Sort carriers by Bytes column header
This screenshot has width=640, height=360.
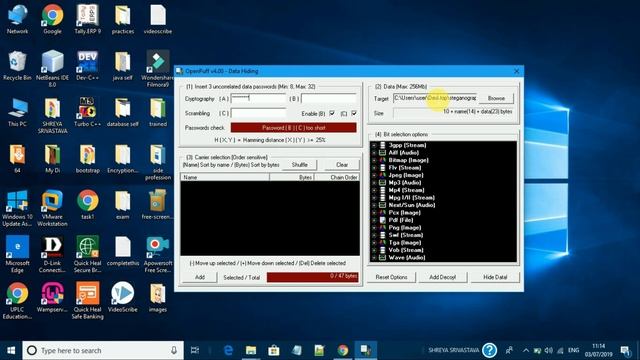[x=291, y=178]
